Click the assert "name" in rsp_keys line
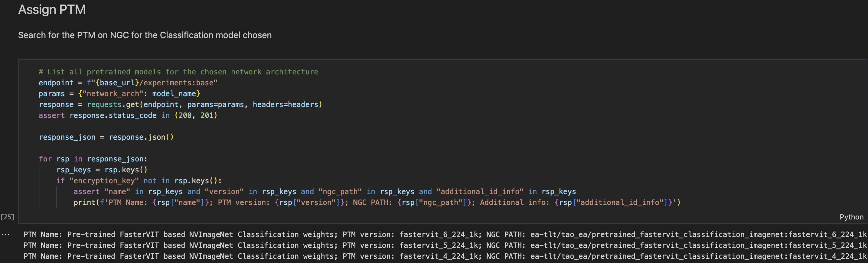 [x=325, y=192]
